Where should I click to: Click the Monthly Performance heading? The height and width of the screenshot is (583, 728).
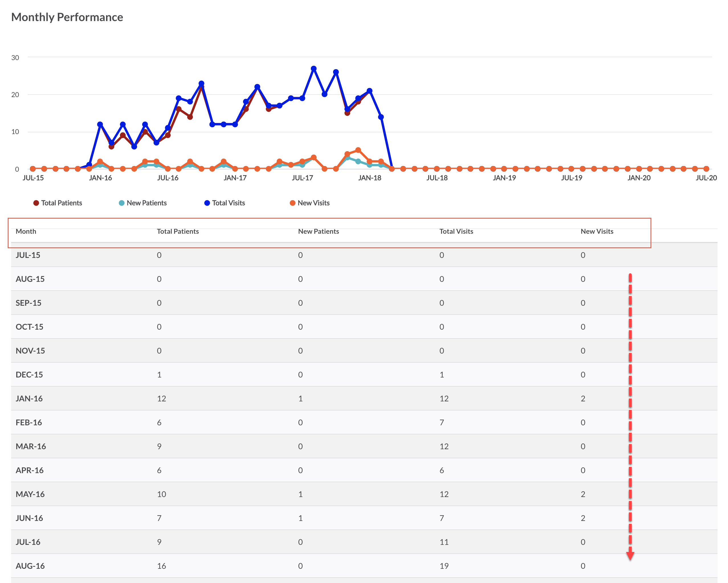click(x=67, y=17)
